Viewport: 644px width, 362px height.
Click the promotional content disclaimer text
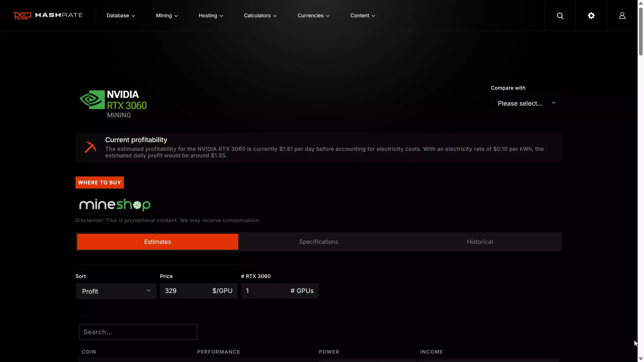tap(168, 220)
